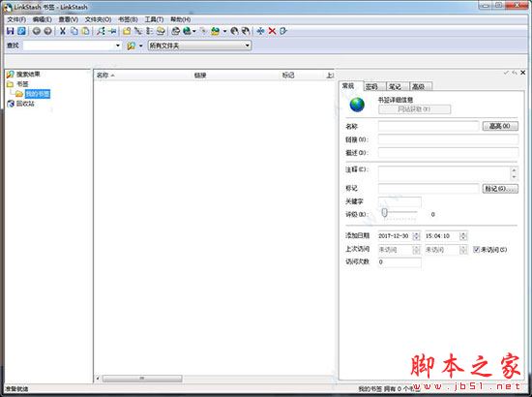532x397 pixels.
Task: Open the 文件(F) menu
Action: pos(16,19)
